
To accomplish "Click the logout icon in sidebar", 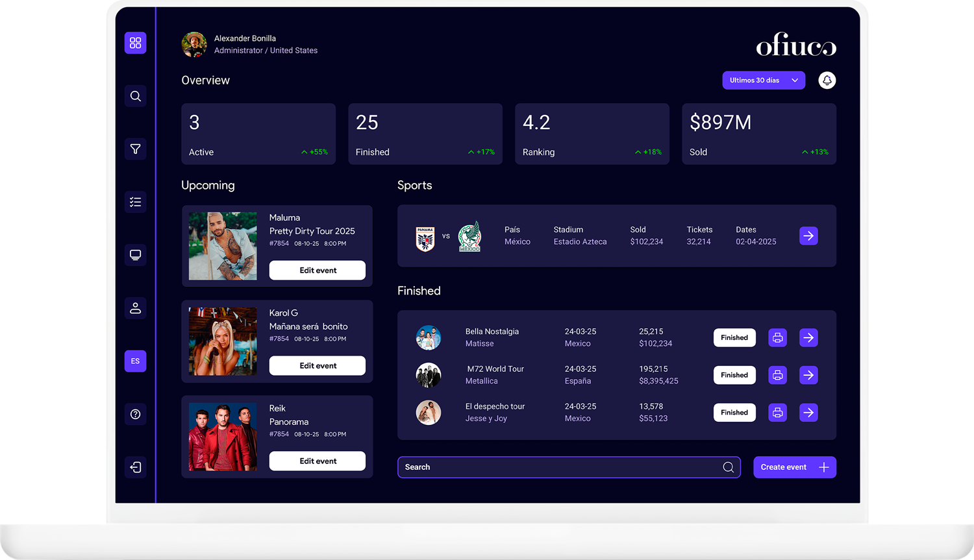I will tap(135, 467).
